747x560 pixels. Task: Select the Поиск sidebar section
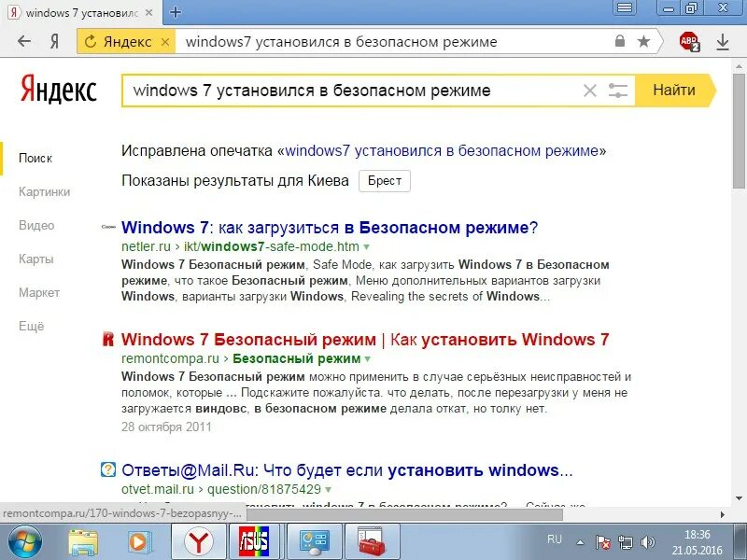point(35,158)
